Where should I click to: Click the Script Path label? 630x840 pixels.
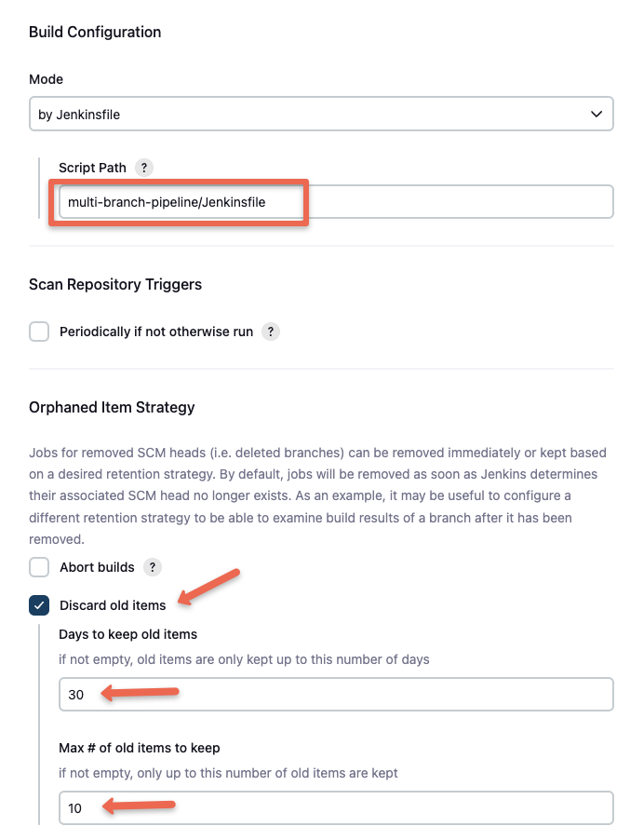93,168
